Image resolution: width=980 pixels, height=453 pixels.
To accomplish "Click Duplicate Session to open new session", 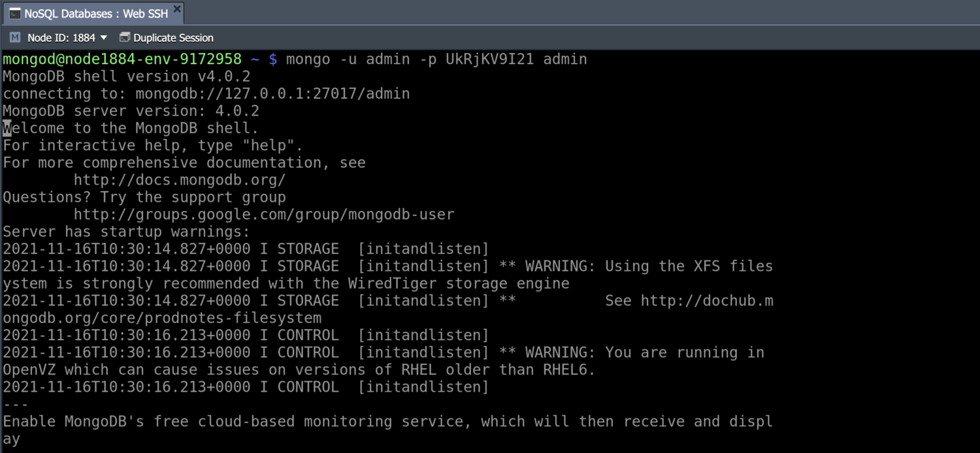I will coord(173,37).
